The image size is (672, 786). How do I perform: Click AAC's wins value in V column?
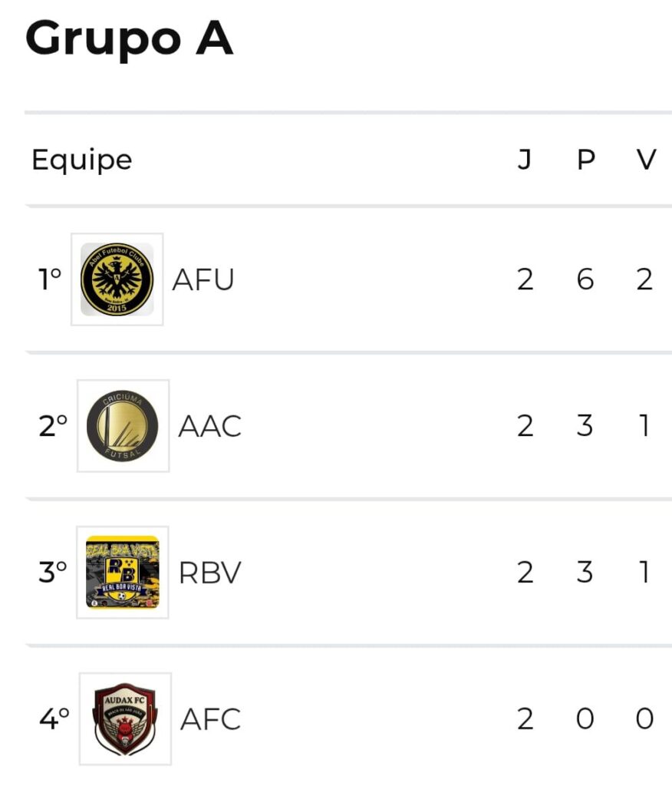point(645,426)
